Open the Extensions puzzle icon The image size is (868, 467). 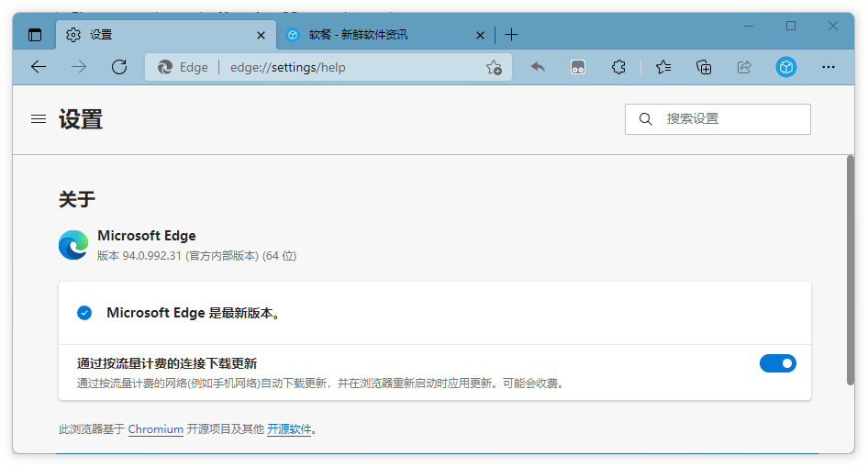point(618,67)
